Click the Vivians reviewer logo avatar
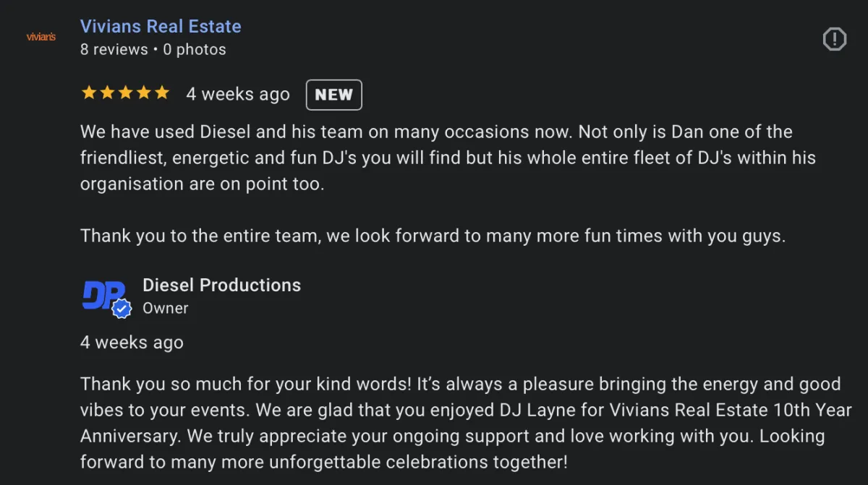The width and height of the screenshot is (868, 485). (41, 37)
